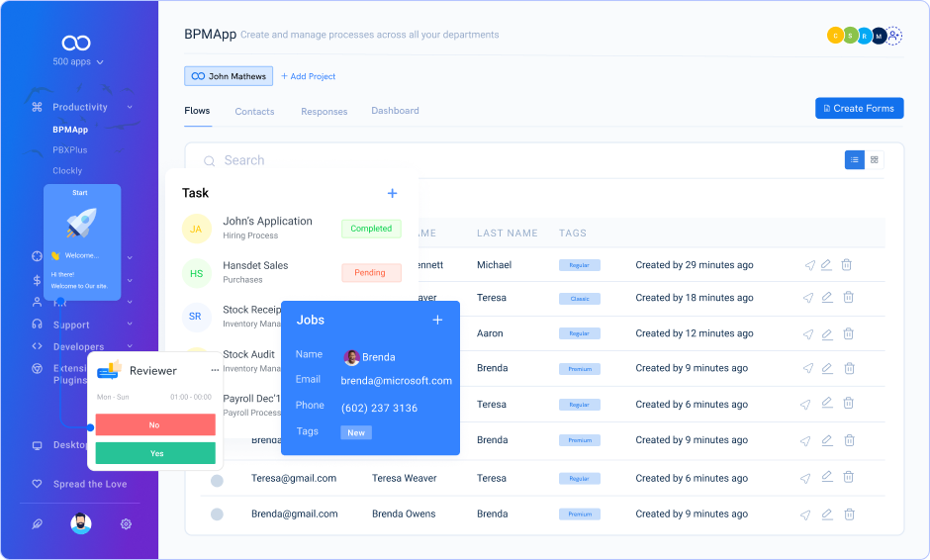This screenshot has height=560, width=930.
Task: Click the add user icon beside member avatars
Action: [x=894, y=36]
